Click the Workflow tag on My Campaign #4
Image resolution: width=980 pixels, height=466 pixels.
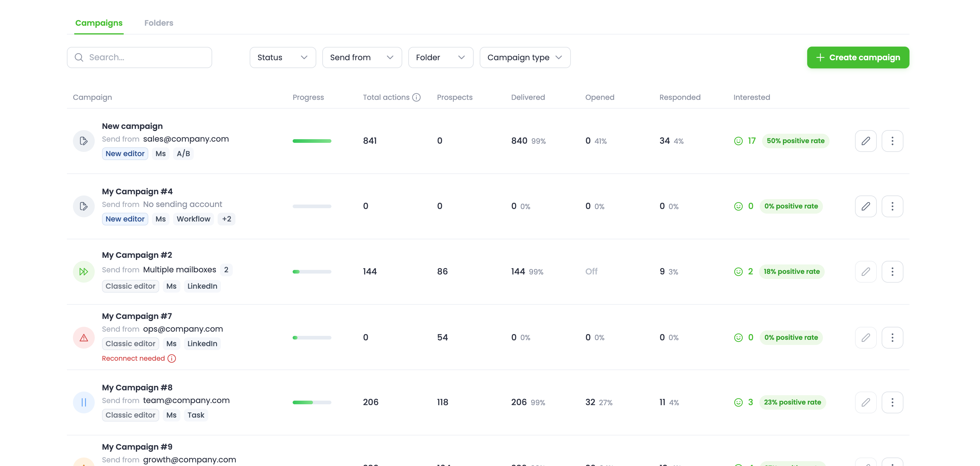(193, 219)
